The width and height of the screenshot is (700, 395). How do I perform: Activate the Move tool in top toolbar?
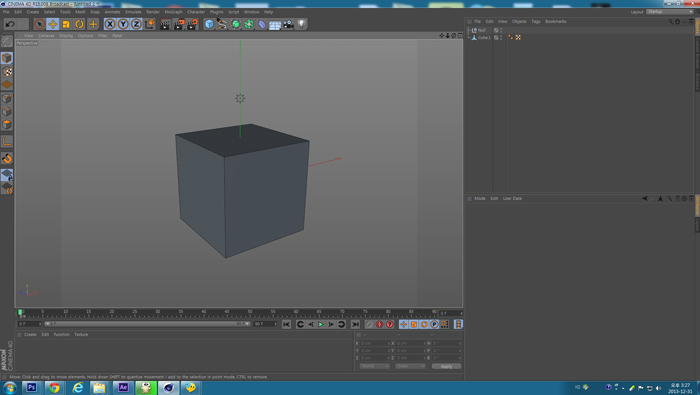[x=53, y=24]
